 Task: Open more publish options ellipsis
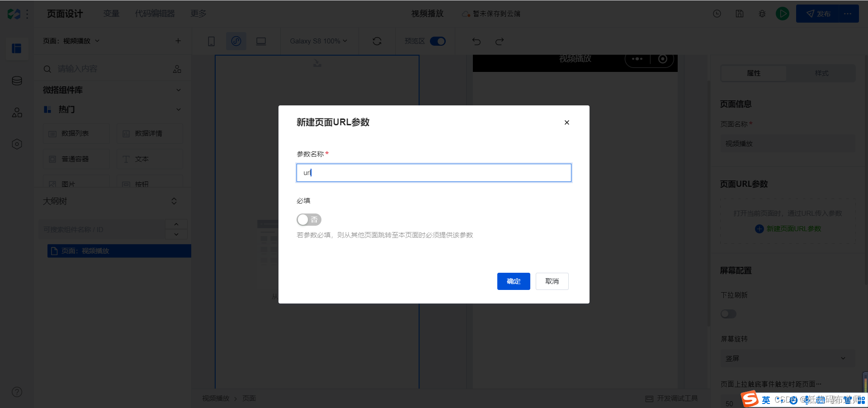848,14
